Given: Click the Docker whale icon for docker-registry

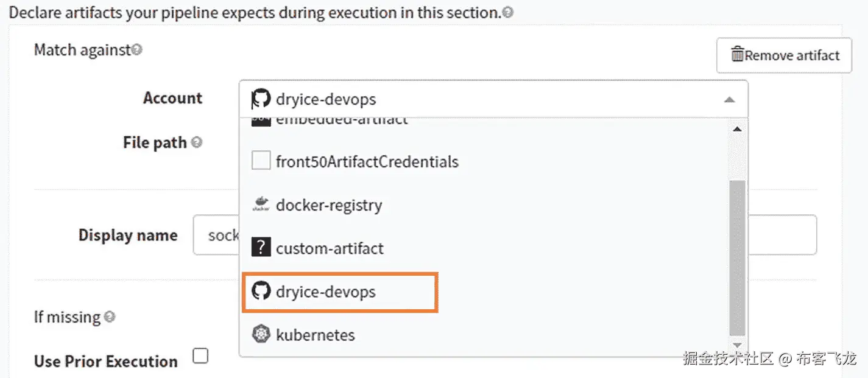Looking at the screenshot, I should point(261,205).
